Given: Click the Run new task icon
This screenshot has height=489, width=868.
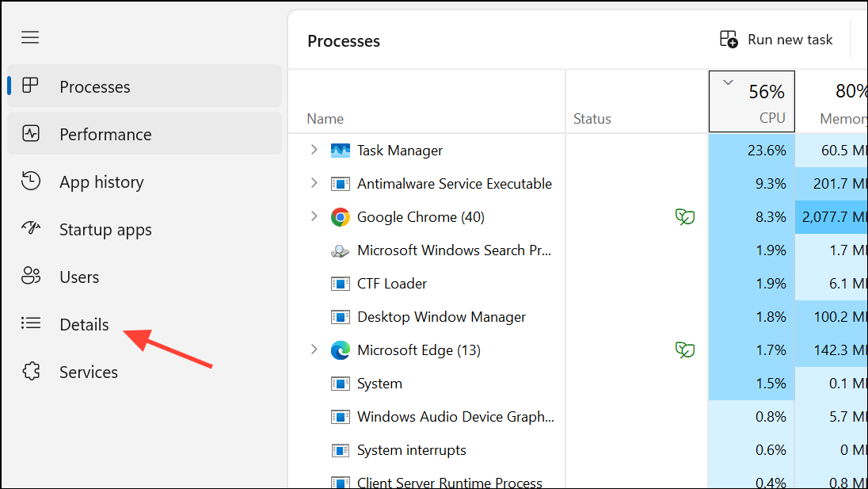Looking at the screenshot, I should click(x=729, y=40).
